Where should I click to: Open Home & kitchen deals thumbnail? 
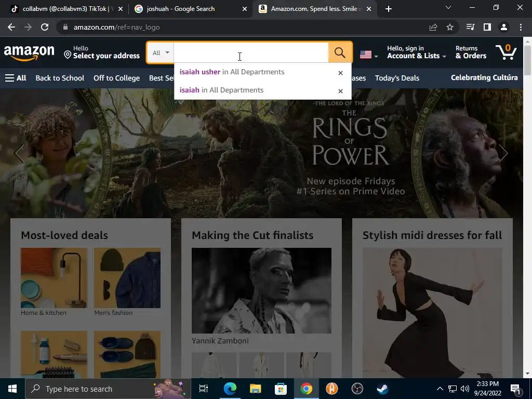point(54,278)
